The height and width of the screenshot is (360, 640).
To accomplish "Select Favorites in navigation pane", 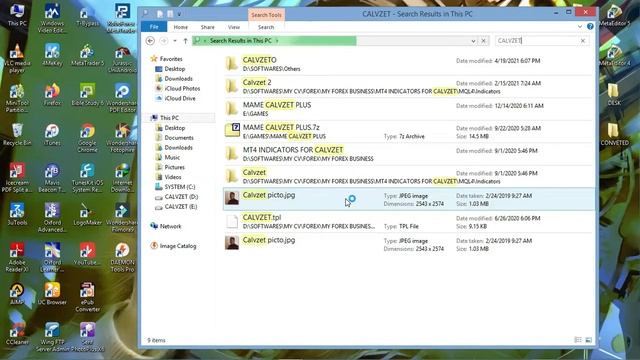I will [171, 59].
